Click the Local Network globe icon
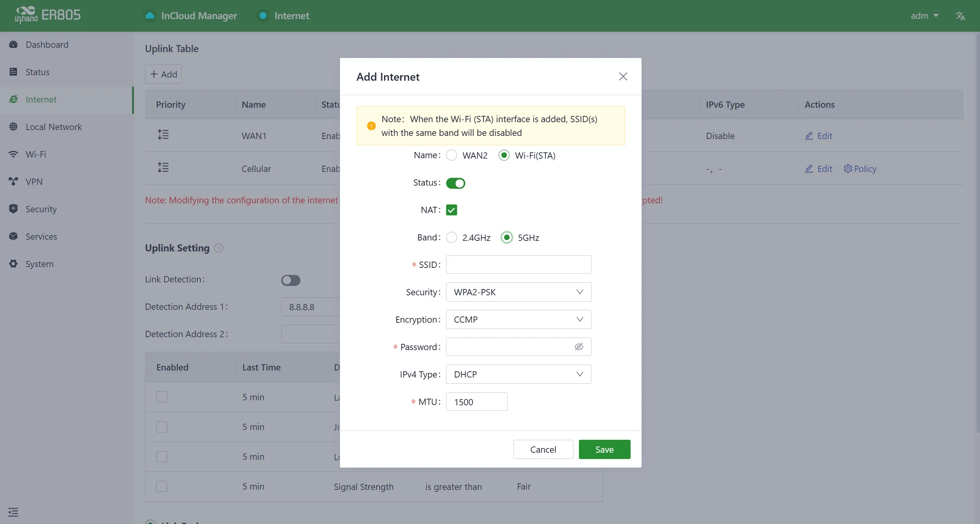 pos(13,126)
